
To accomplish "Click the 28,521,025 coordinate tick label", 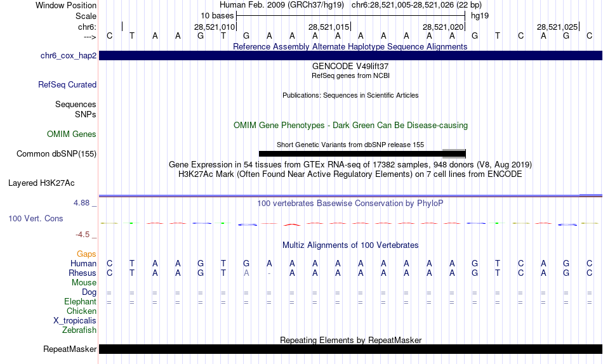I will point(557,27).
